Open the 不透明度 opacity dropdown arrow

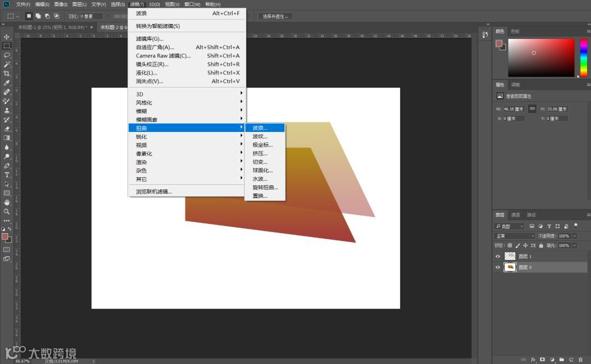[x=575, y=236]
